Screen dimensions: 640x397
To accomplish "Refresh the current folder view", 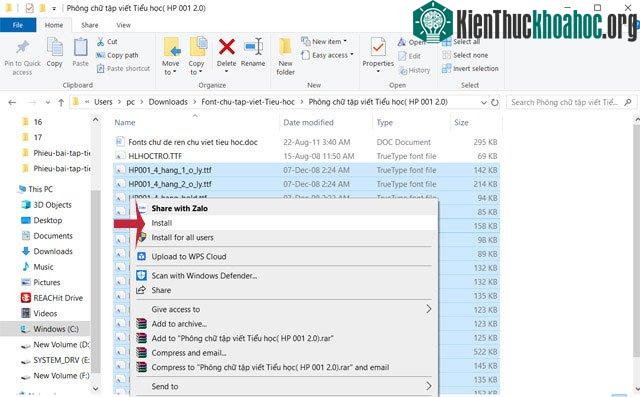I will tap(495, 102).
